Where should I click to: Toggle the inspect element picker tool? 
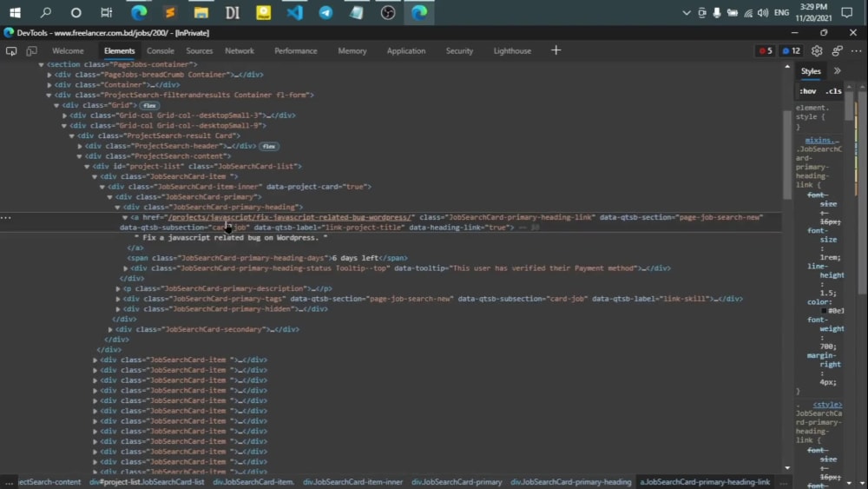(11, 51)
